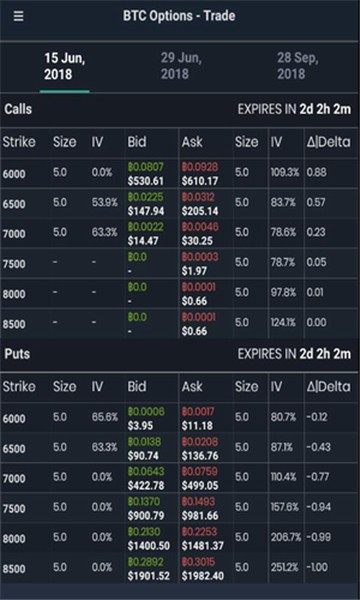
Task: Select the 15 Jun, 2018 expiry tab
Action: pos(64,67)
